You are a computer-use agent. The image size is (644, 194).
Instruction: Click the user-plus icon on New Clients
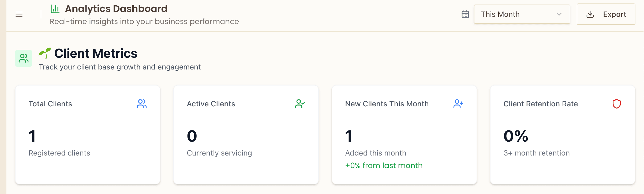458,104
